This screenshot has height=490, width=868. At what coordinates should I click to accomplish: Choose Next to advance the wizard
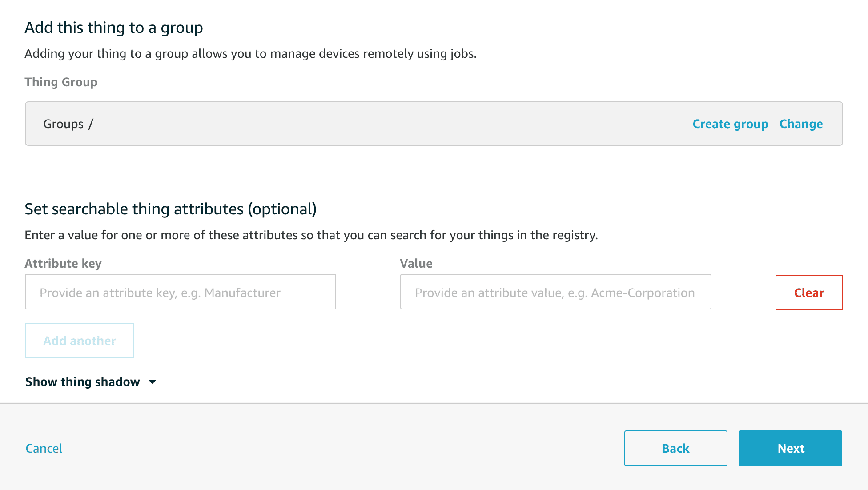(791, 448)
